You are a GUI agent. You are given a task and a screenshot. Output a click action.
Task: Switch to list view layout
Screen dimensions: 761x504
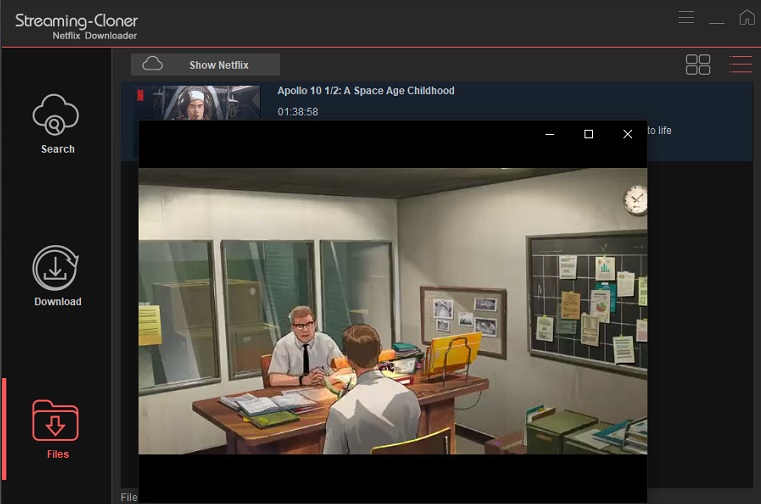(740, 65)
